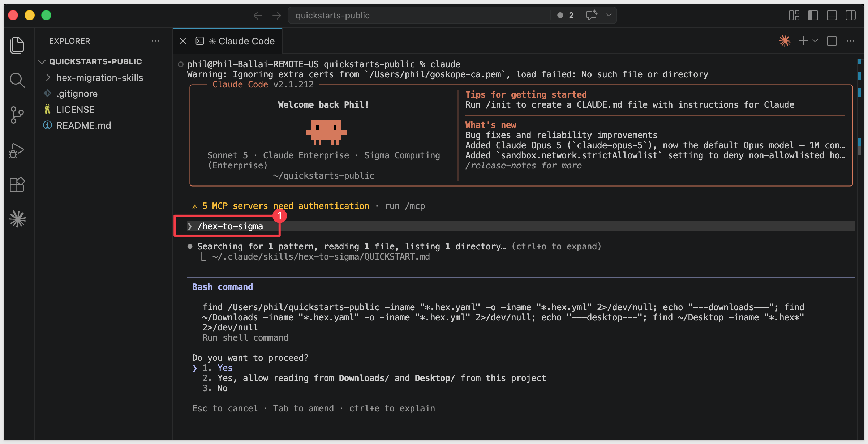Viewport: 868px width, 444px height.
Task: Click the Welcome back Phil! text
Action: click(x=323, y=105)
